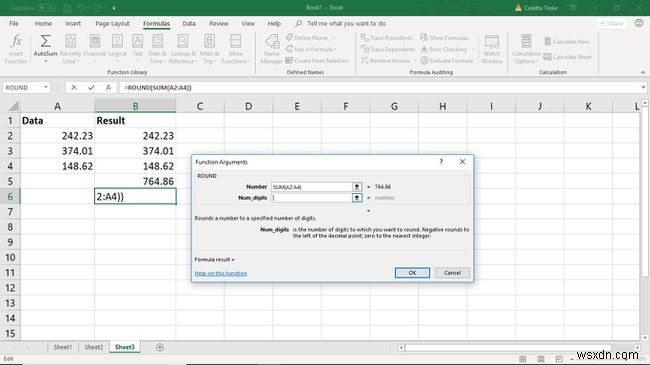Open the File menu
The width and height of the screenshot is (650, 365).
[x=14, y=24]
